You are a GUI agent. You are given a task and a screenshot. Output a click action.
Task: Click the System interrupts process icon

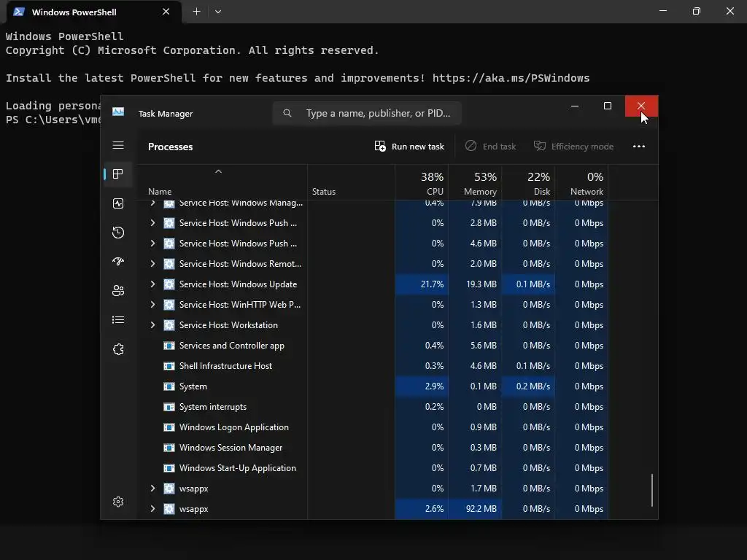169,407
